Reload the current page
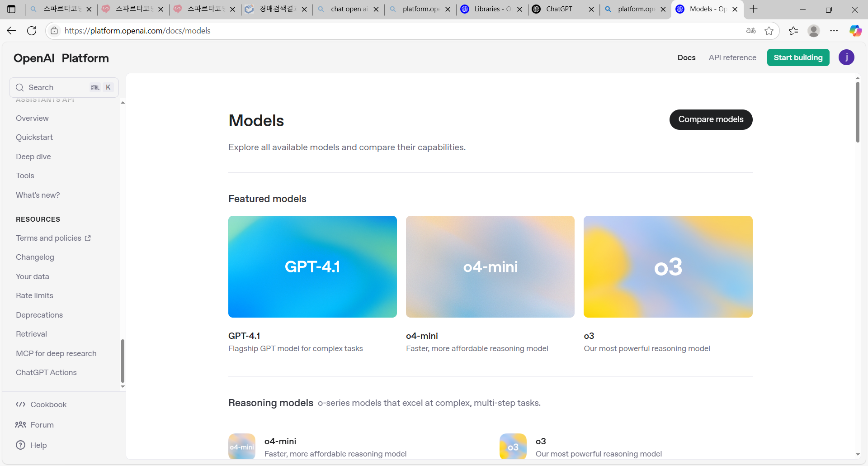868x466 pixels. coord(32,31)
